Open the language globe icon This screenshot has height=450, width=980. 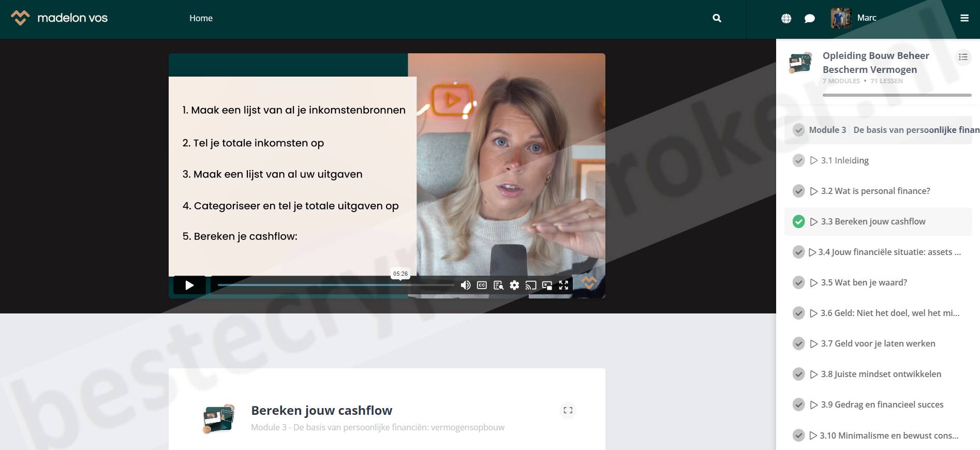[786, 19]
